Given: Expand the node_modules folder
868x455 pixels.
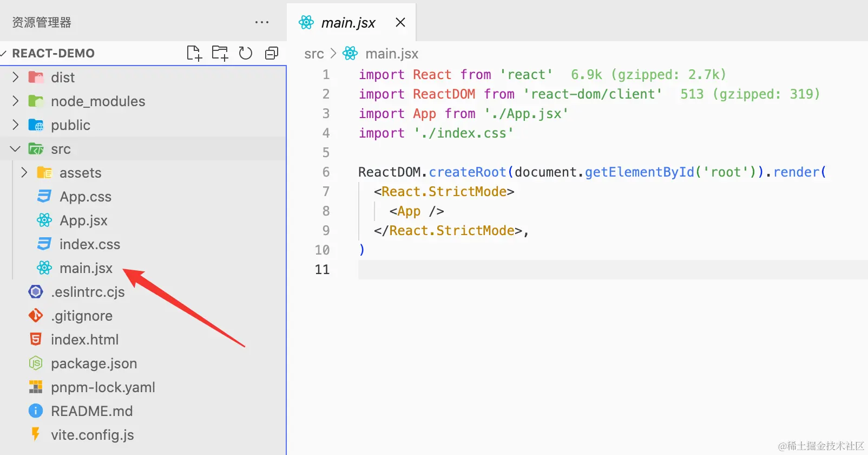Looking at the screenshot, I should pyautogui.click(x=16, y=101).
